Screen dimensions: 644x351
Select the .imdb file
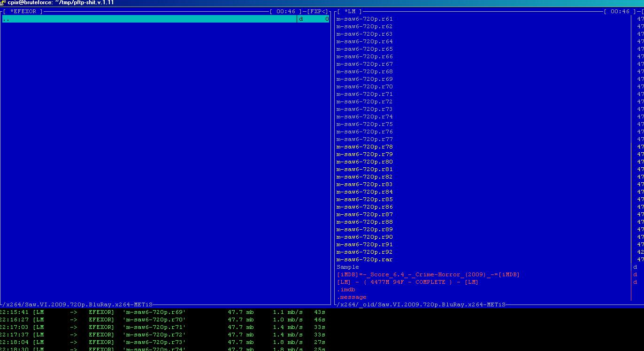pyautogui.click(x=345, y=290)
